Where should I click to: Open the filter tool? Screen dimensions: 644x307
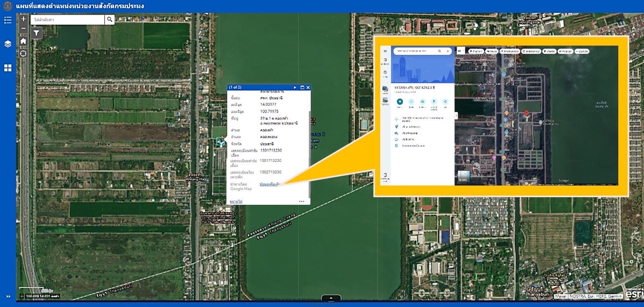point(36,33)
